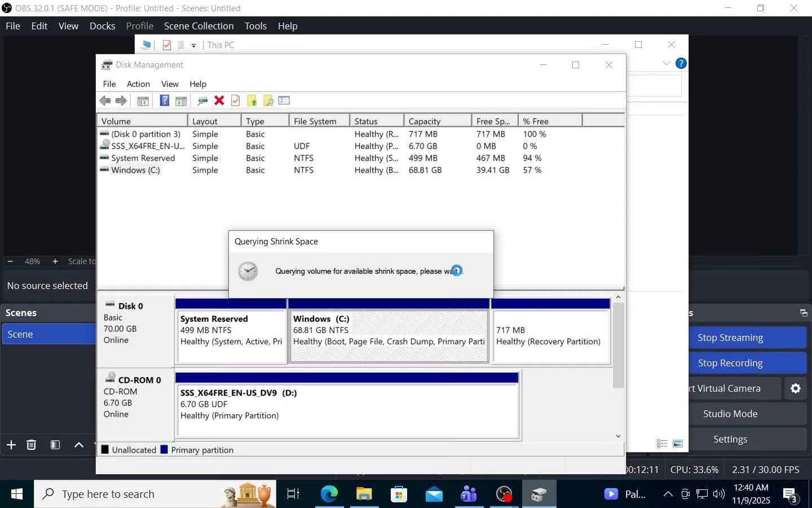Click the Properties checkmark icon in Disk Management toolbar
The image size is (812, 508).
[236, 100]
